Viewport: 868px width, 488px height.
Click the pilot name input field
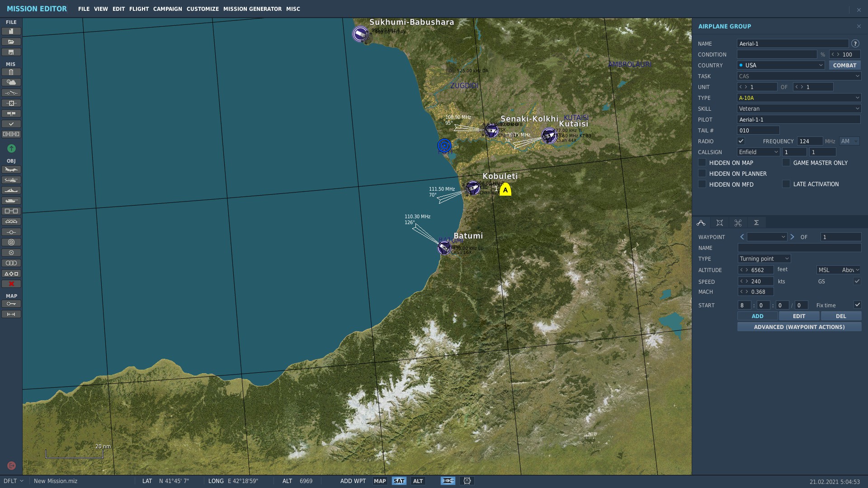click(x=798, y=119)
